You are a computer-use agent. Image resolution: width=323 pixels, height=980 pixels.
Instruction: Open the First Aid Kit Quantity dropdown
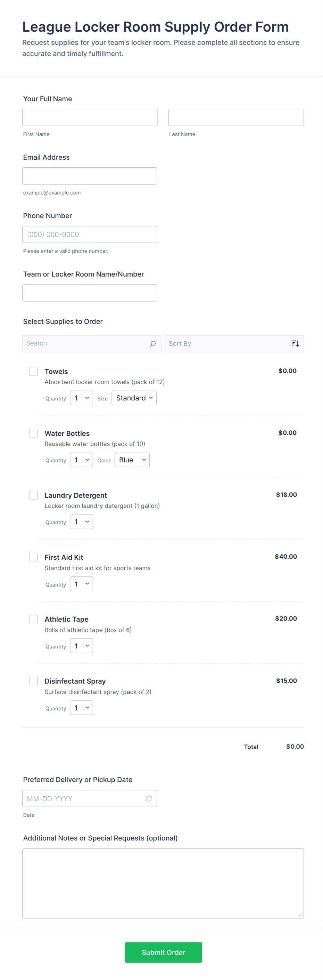pyautogui.click(x=81, y=584)
